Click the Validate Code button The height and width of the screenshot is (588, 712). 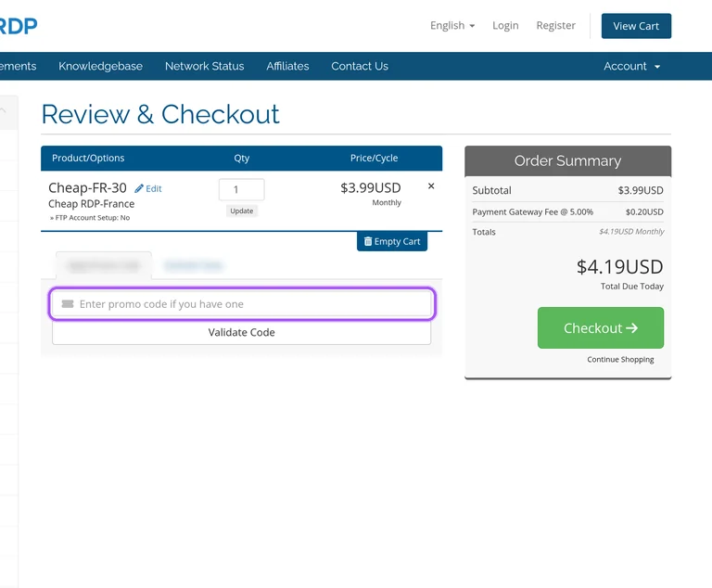[242, 333]
